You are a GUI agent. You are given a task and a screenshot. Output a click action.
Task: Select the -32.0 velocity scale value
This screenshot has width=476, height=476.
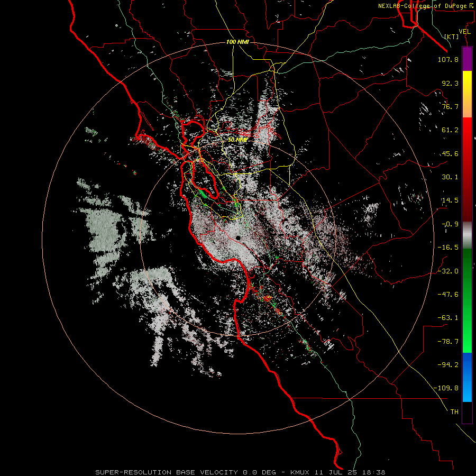tap(448, 271)
